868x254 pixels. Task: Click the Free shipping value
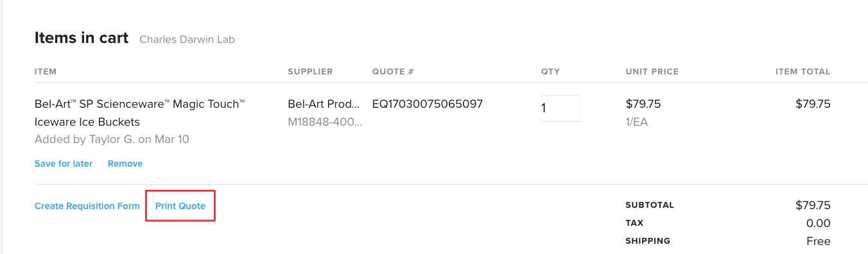click(x=819, y=241)
